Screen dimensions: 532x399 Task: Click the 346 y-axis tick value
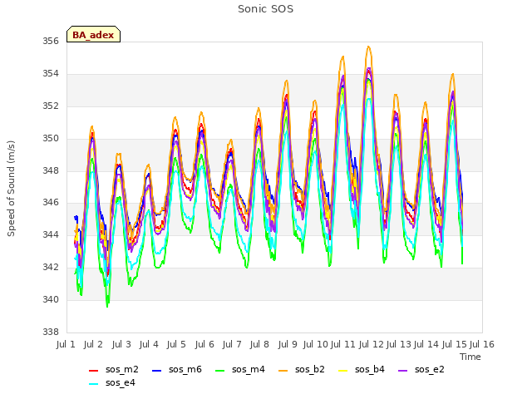[51, 203]
